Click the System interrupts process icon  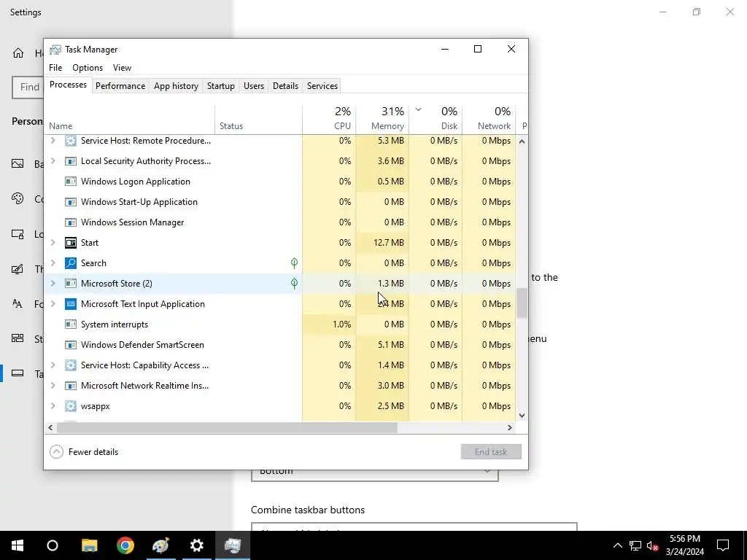71,324
